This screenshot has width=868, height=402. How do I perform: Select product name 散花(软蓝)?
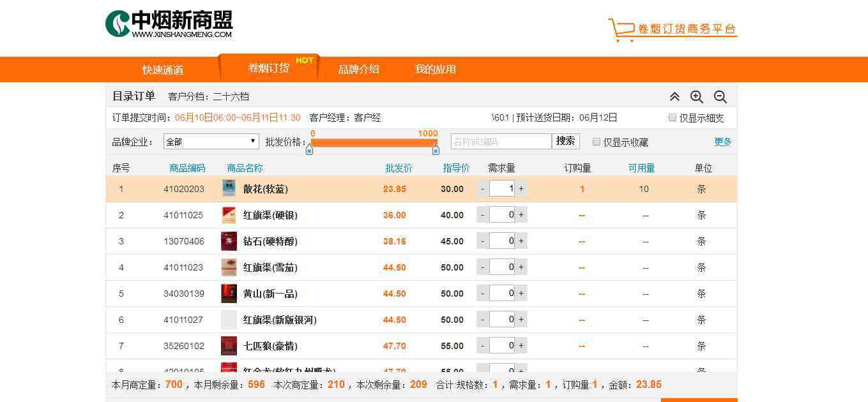[x=266, y=189]
